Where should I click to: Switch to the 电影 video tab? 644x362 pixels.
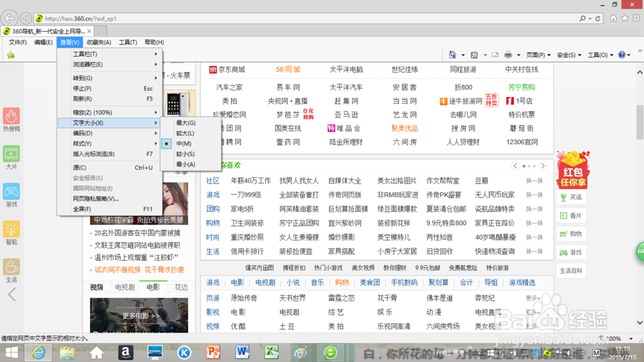(153, 287)
